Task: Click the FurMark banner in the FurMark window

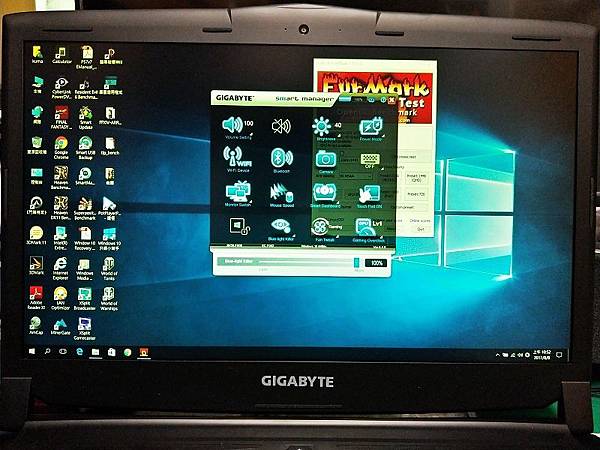Action: (x=375, y=97)
